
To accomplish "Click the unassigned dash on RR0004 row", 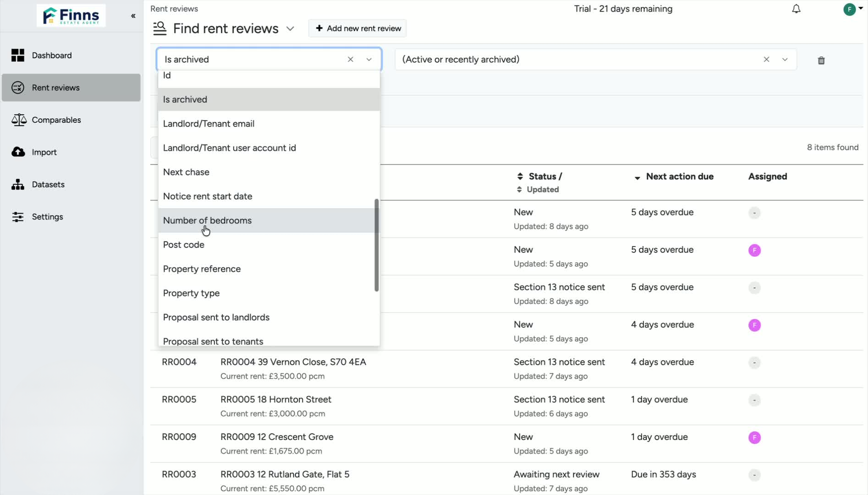I will (755, 363).
